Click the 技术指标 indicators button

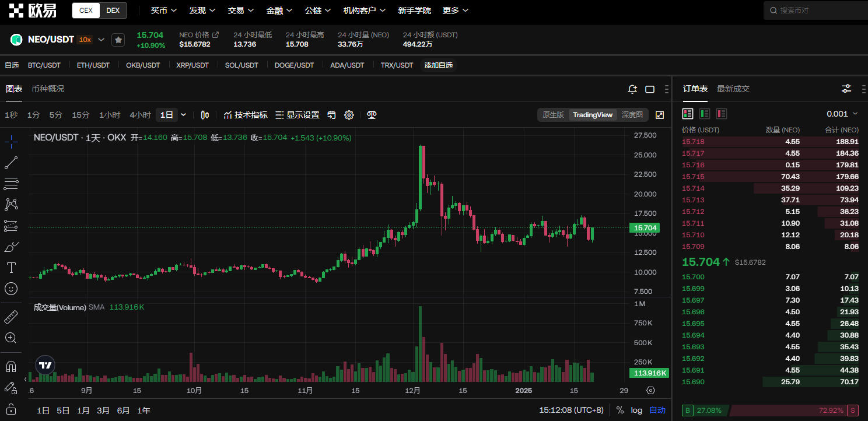(x=246, y=115)
